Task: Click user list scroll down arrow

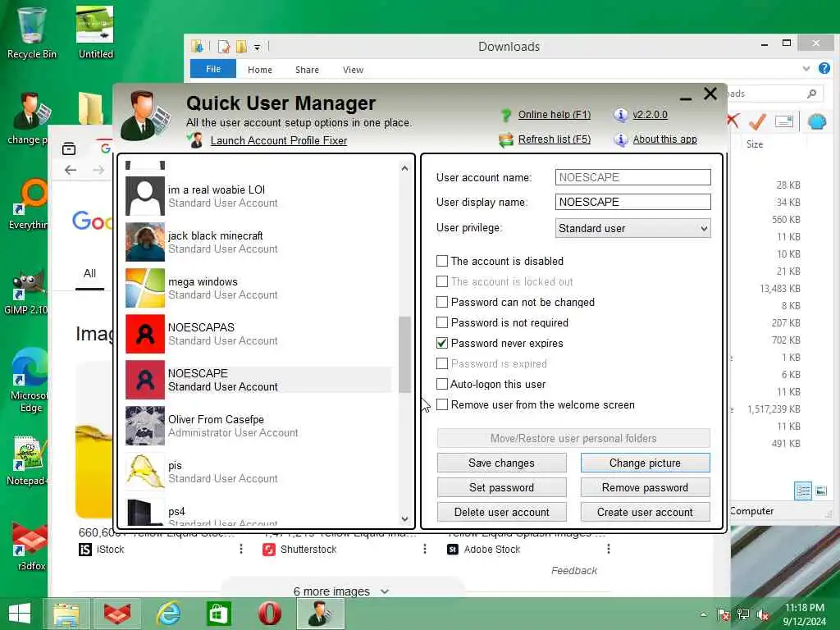Action: click(404, 519)
